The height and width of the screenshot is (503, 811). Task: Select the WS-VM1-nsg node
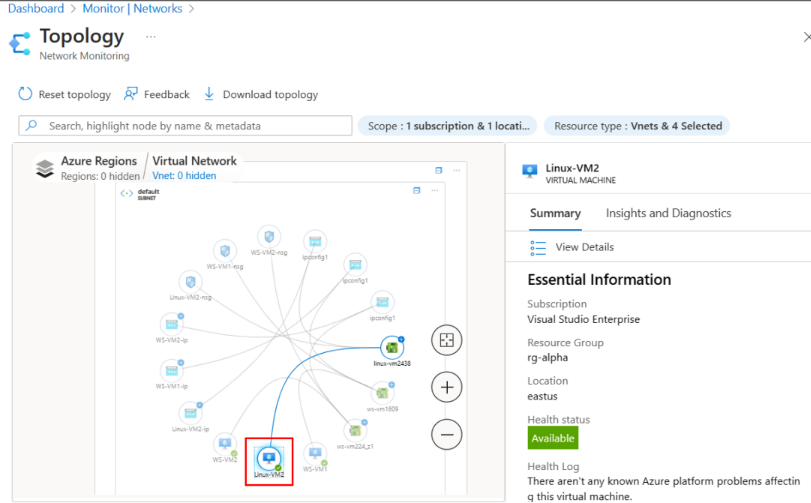tap(225, 251)
